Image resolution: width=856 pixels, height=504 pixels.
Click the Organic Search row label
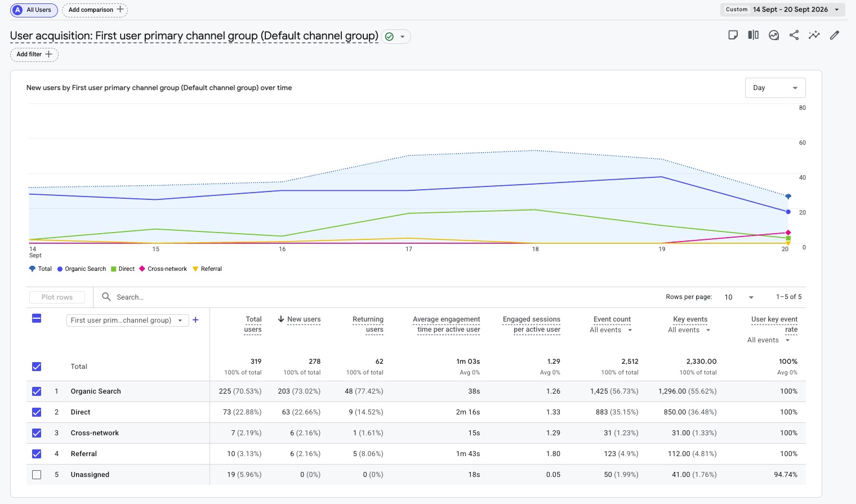coord(96,391)
